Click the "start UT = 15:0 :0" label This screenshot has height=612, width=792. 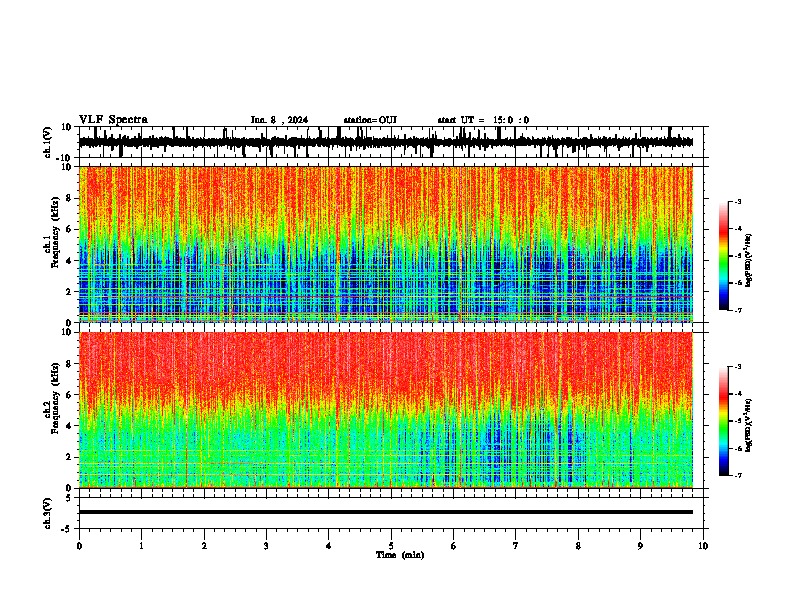coord(483,120)
